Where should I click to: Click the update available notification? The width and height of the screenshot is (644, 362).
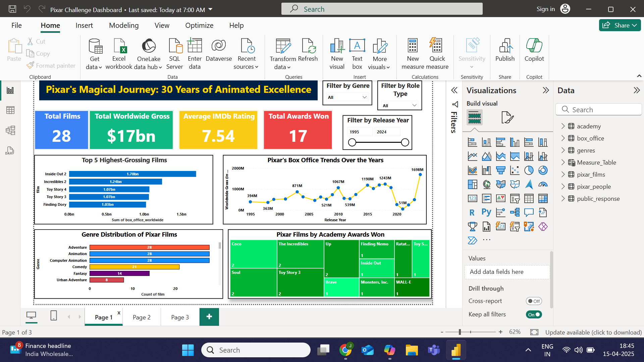(593, 332)
